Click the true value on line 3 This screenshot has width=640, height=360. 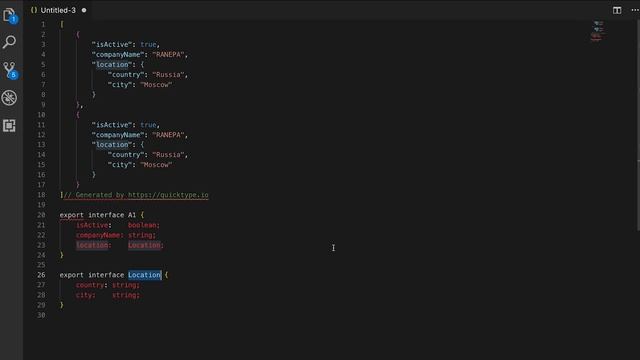(148, 44)
